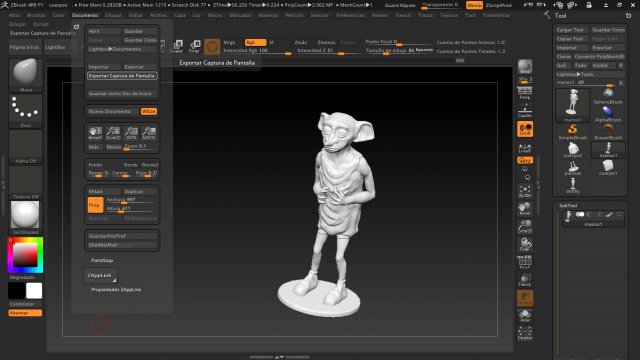Image resolution: width=640 pixels, height=360 pixels.
Task: Open the Transformar menu
Action: (496, 15)
